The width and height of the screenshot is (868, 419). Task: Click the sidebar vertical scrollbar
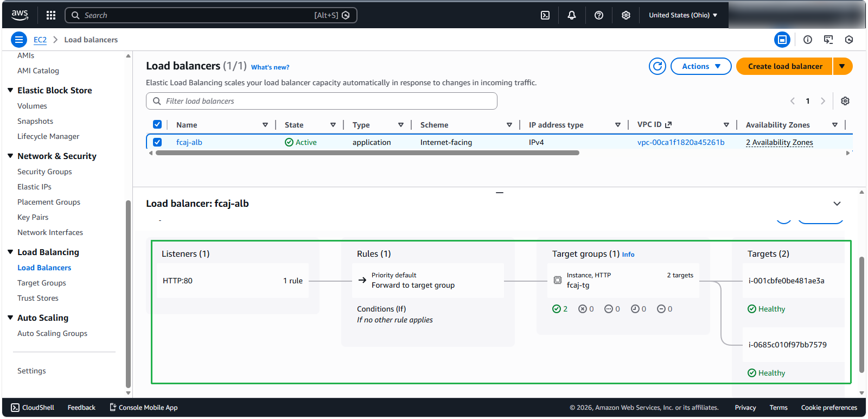pos(128,295)
